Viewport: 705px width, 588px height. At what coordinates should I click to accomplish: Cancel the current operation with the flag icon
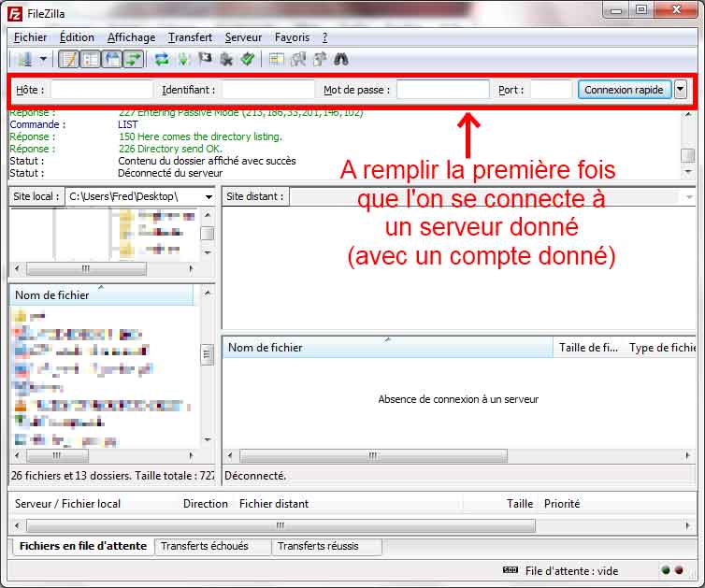click(205, 59)
